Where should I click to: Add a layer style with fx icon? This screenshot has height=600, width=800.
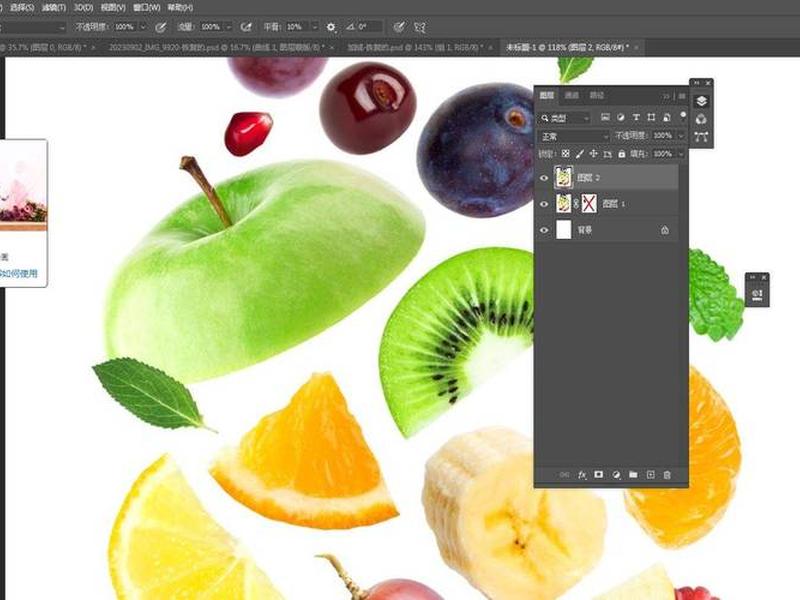coord(582,474)
